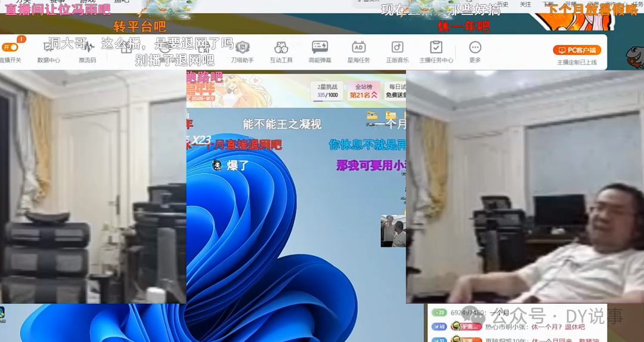The image size is (644, 342).
Task: Open 互动工具 interactive tools
Action: [281, 52]
